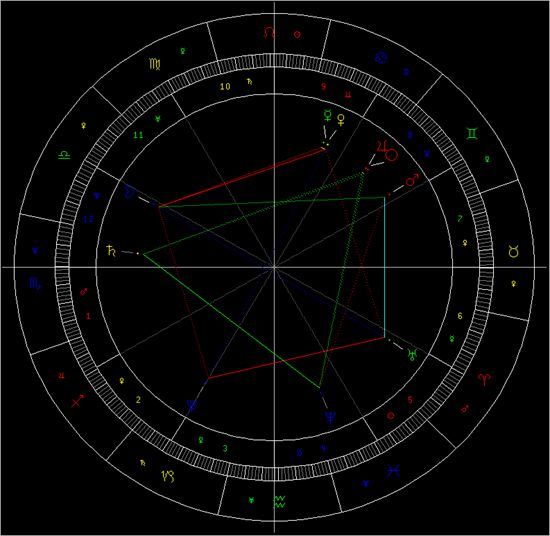Click the green Mercury planet glyph

[328, 115]
